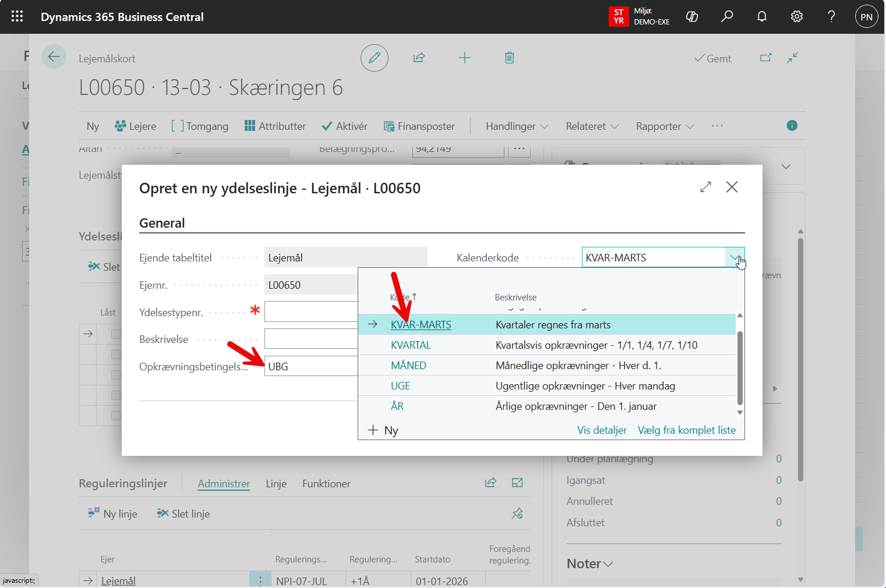This screenshot has height=588, width=886.
Task: Open PN user account avatar
Action: (867, 16)
